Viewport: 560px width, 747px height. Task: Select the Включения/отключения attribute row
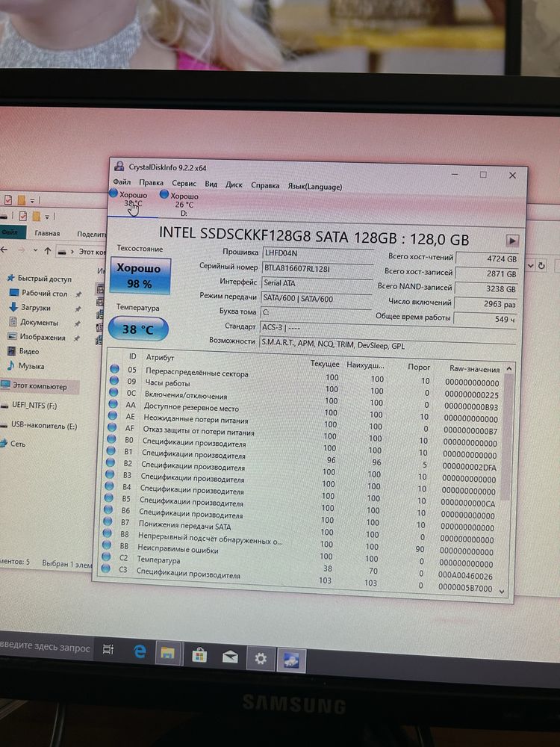[x=304, y=399]
